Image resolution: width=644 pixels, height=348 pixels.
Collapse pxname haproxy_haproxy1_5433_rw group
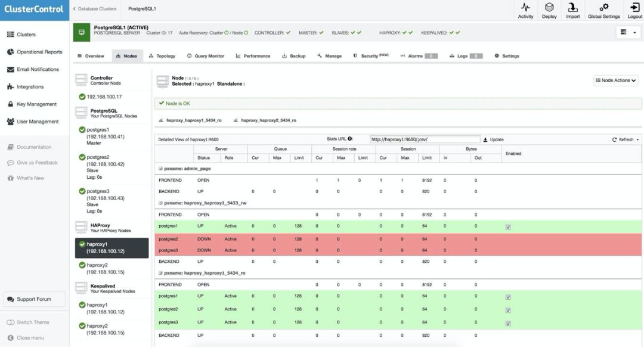(160, 203)
